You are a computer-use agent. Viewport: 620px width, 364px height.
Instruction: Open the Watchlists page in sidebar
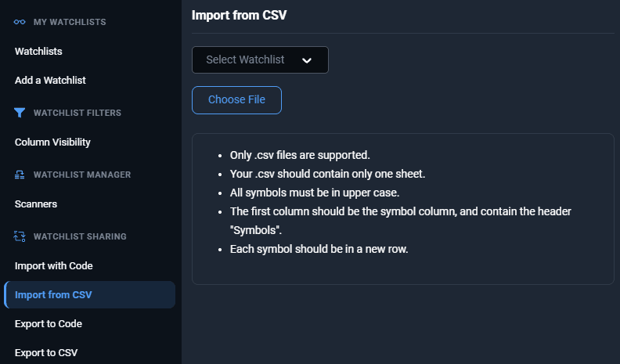coord(38,52)
